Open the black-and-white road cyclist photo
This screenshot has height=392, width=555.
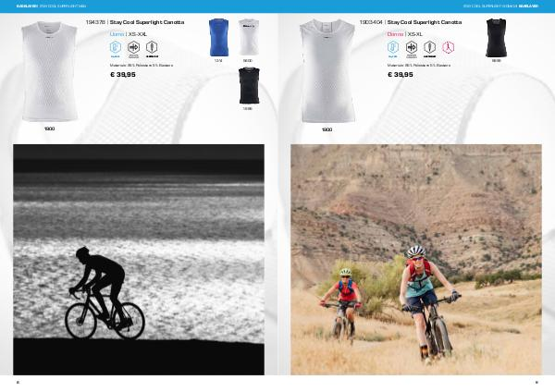tap(139, 259)
